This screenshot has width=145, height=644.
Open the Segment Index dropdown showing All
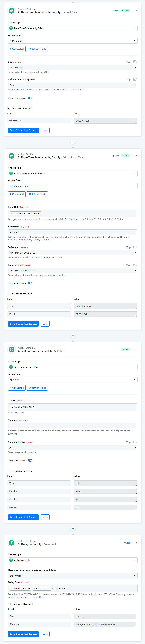click(x=73, y=448)
